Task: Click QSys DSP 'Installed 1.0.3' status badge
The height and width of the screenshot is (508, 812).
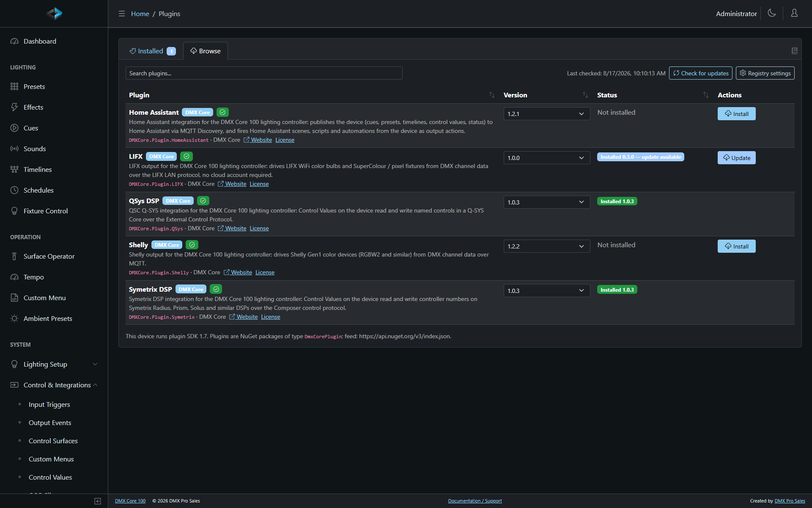Action: pyautogui.click(x=617, y=201)
